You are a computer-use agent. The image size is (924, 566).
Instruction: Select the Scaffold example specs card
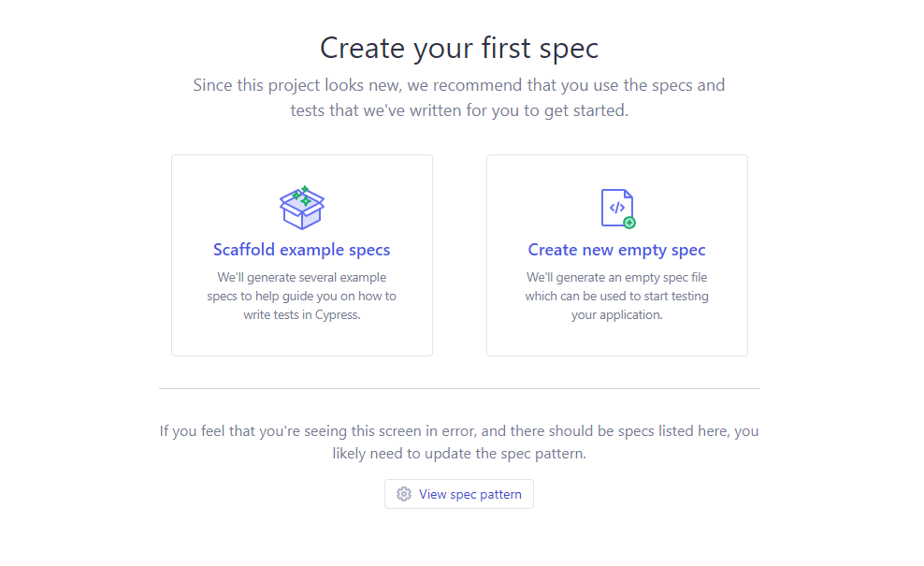[x=301, y=254]
